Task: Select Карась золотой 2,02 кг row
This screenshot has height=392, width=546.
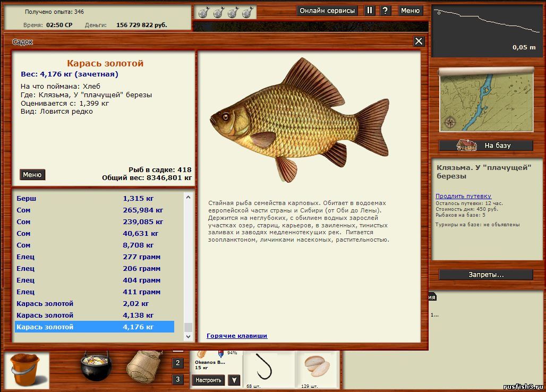Action: point(95,303)
